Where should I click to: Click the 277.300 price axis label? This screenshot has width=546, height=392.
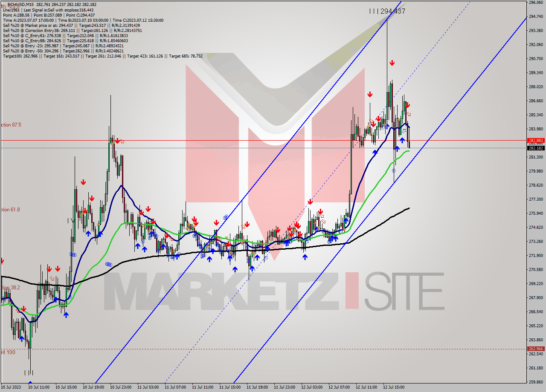point(535,199)
